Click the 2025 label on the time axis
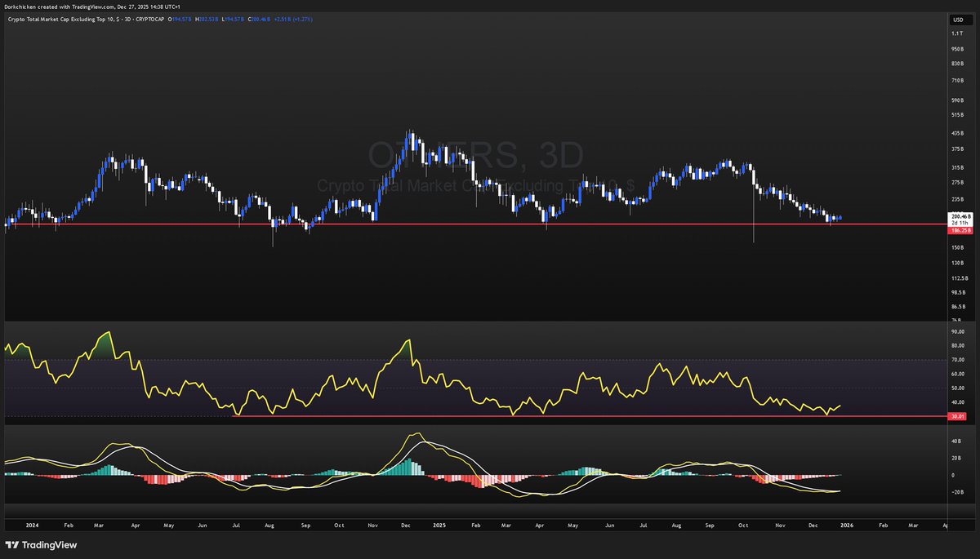The width and height of the screenshot is (980, 559). pos(439,526)
